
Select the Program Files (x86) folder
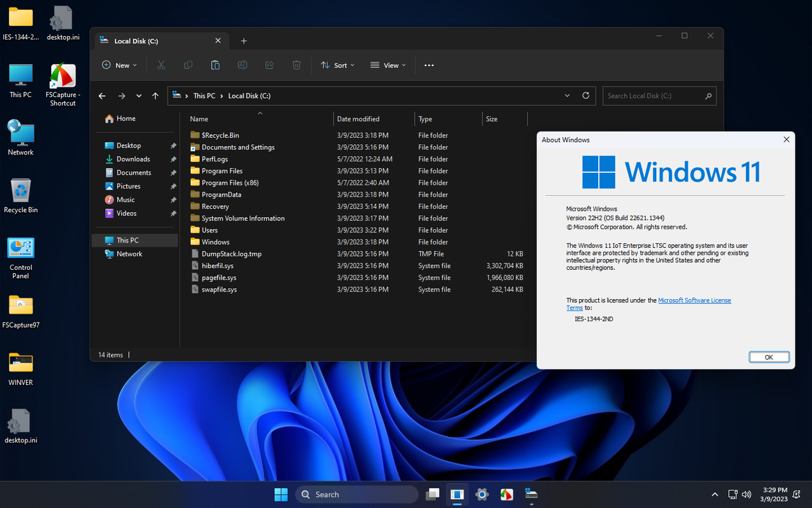point(230,183)
